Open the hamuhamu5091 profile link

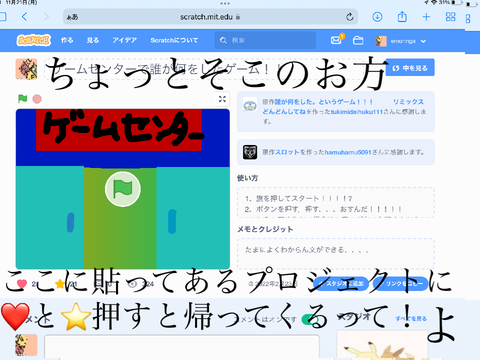pos(348,152)
